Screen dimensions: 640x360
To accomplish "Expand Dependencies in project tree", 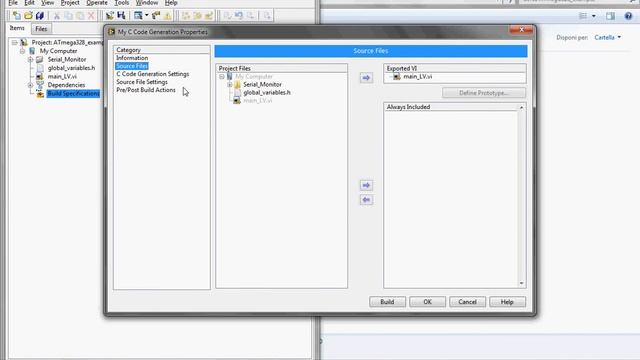I will pos(30,85).
